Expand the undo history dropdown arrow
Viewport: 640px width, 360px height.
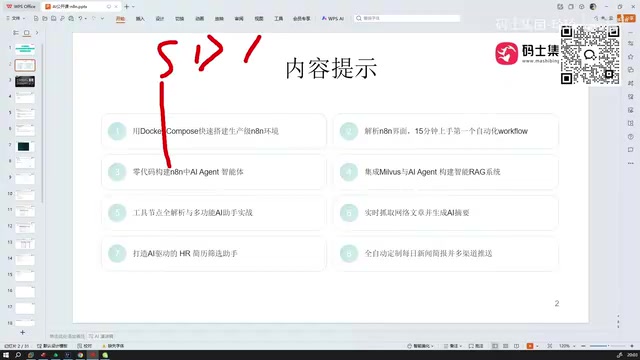[x=86, y=18]
